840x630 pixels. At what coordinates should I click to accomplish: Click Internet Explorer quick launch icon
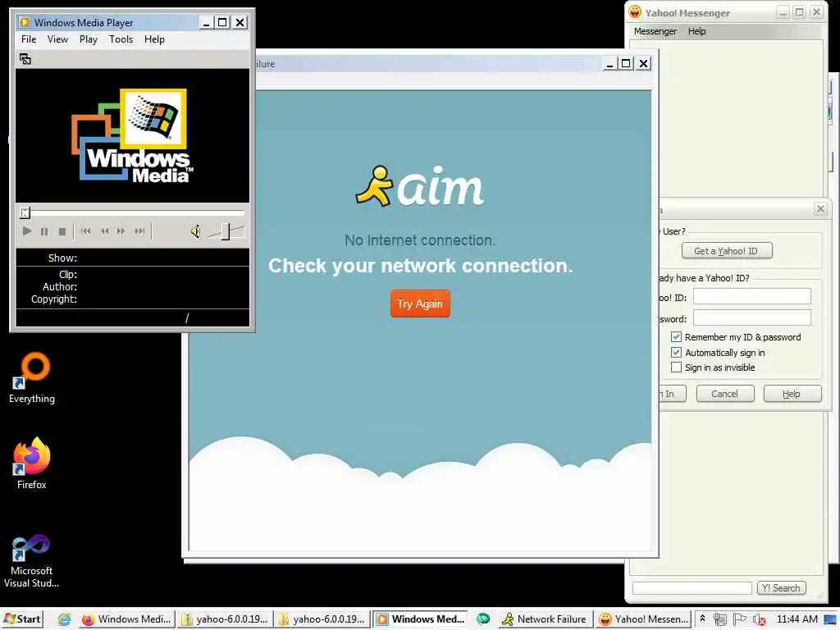(x=64, y=619)
